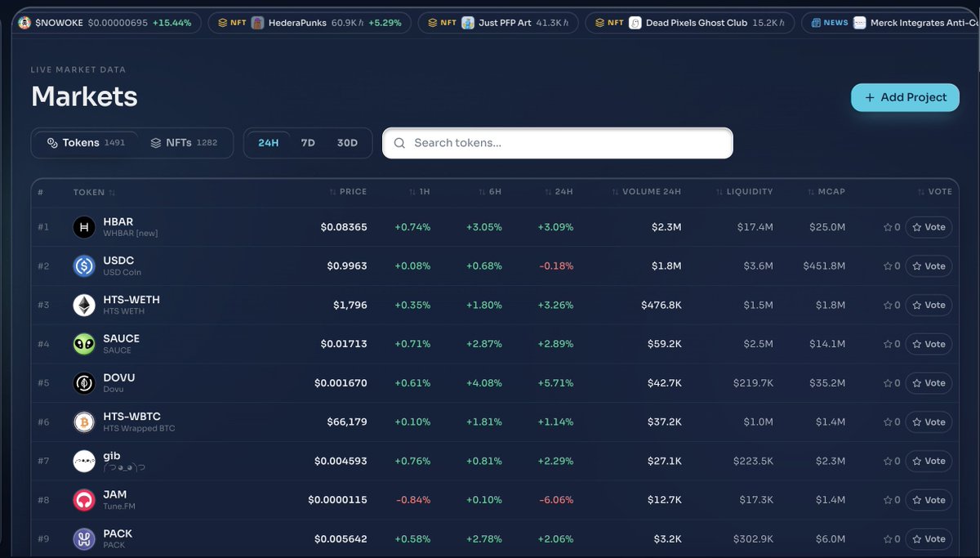Sort table by 24H change column

559,192
